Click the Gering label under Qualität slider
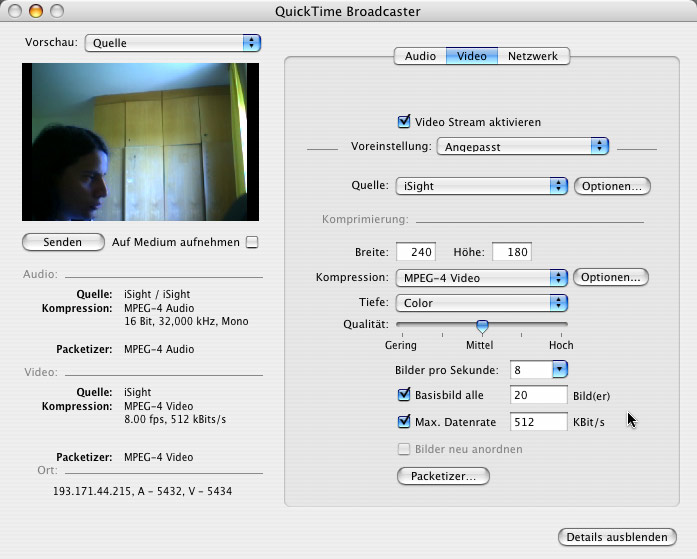Viewport: 697px width, 559px height. click(x=401, y=345)
